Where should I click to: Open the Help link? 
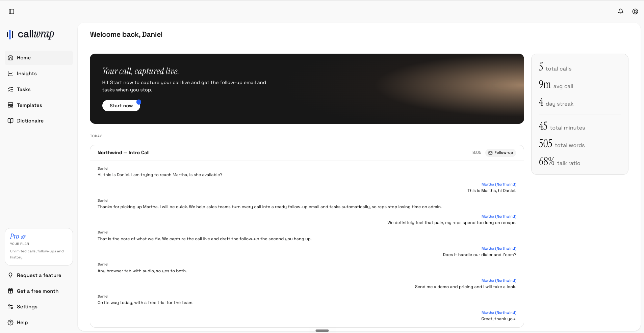(39, 323)
